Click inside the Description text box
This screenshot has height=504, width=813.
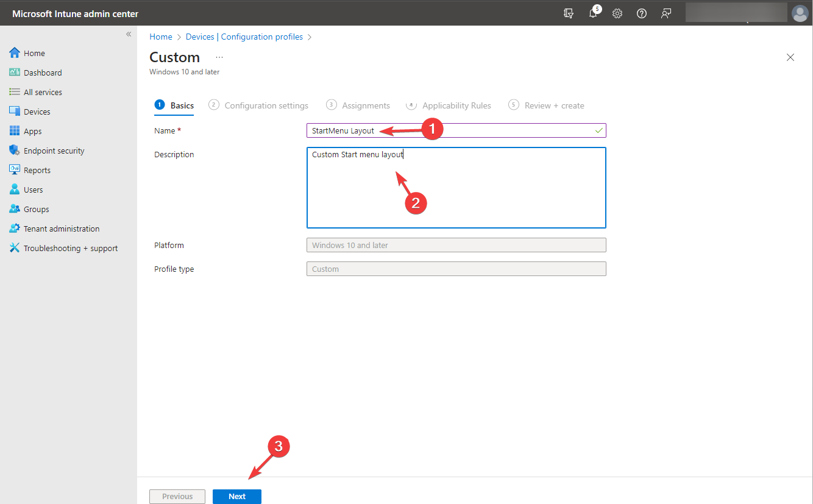456,187
